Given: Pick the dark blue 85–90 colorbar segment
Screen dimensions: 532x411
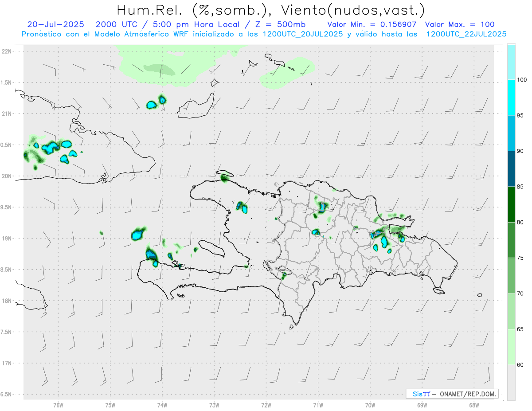Looking at the screenshot, I should (x=511, y=168).
